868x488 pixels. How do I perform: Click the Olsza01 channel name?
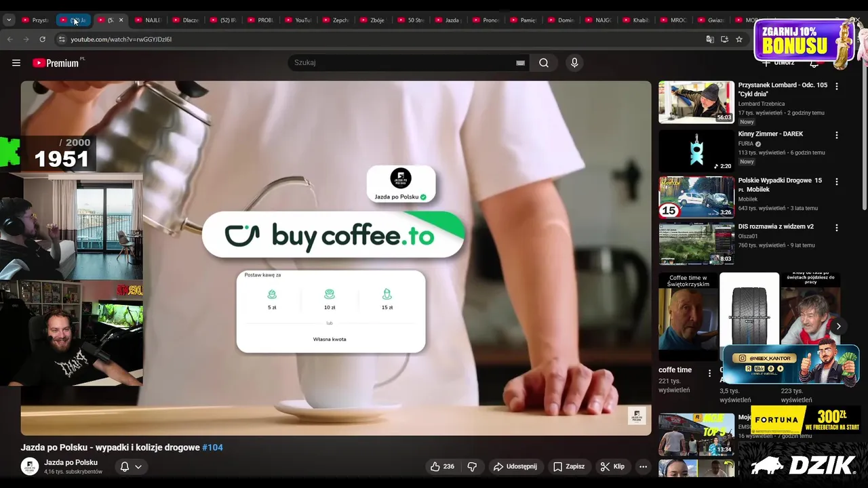point(749,237)
